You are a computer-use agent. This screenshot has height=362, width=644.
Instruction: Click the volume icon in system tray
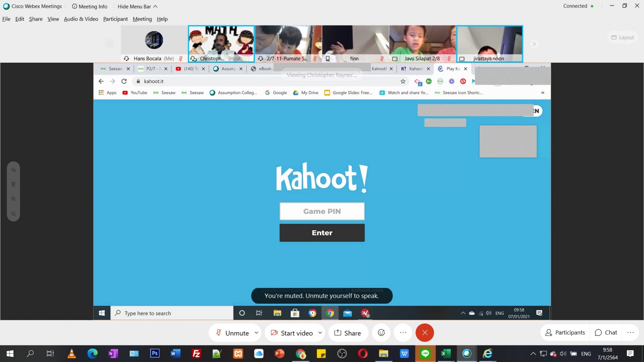click(563, 354)
